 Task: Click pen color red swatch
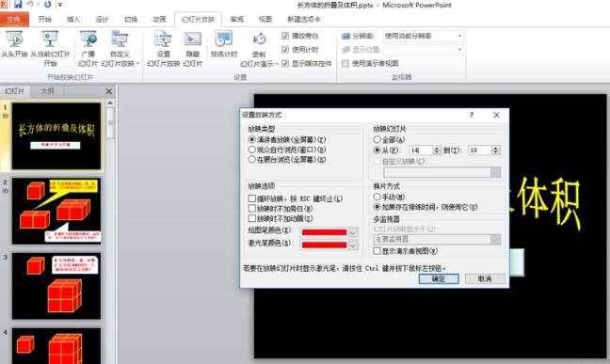[324, 232]
